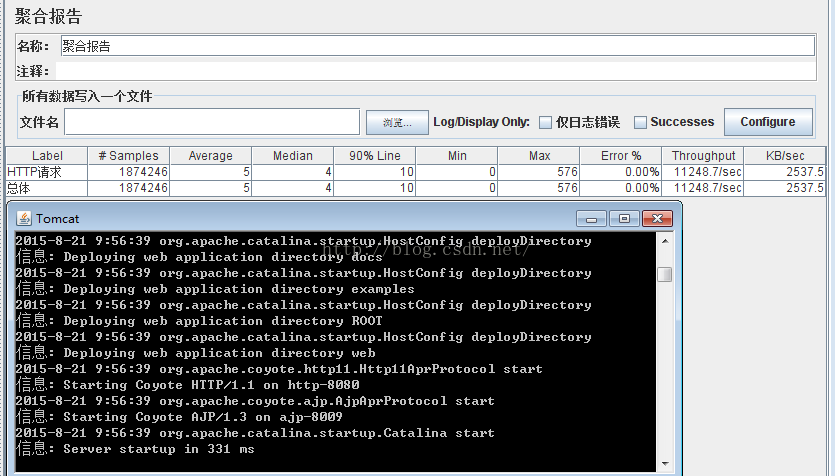The height and width of the screenshot is (476, 835).
Task: Click the Error % column header
Action: [x=621, y=156]
